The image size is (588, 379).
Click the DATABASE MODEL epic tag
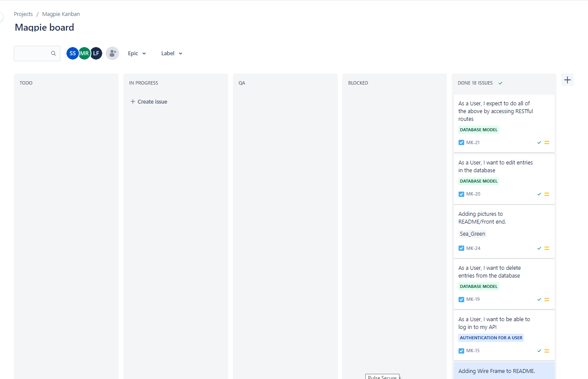(478, 129)
